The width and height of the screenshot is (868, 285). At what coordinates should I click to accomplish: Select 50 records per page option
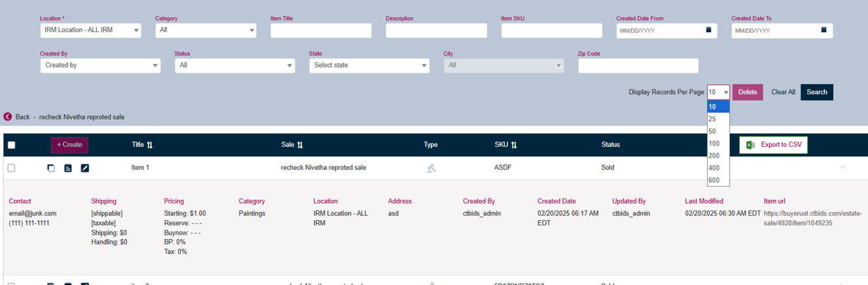coord(718,131)
